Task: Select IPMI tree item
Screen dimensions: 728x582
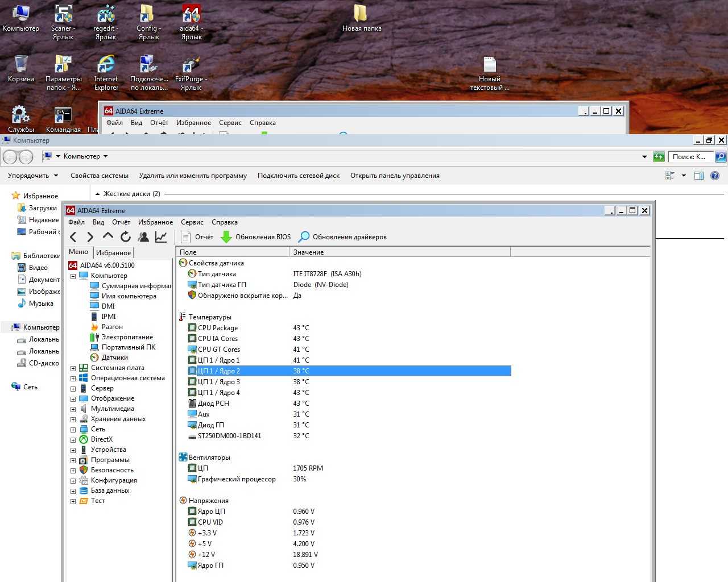Action: tap(103, 317)
